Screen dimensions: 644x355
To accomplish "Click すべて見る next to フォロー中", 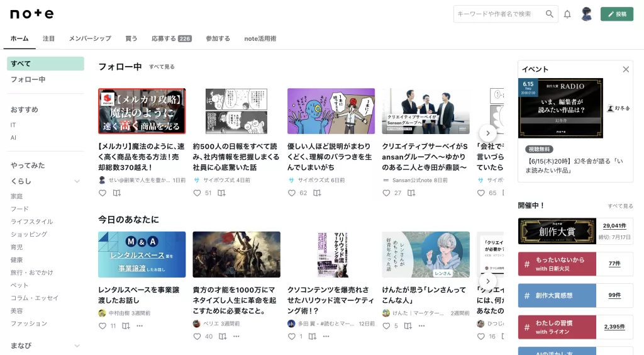I will 162,67.
